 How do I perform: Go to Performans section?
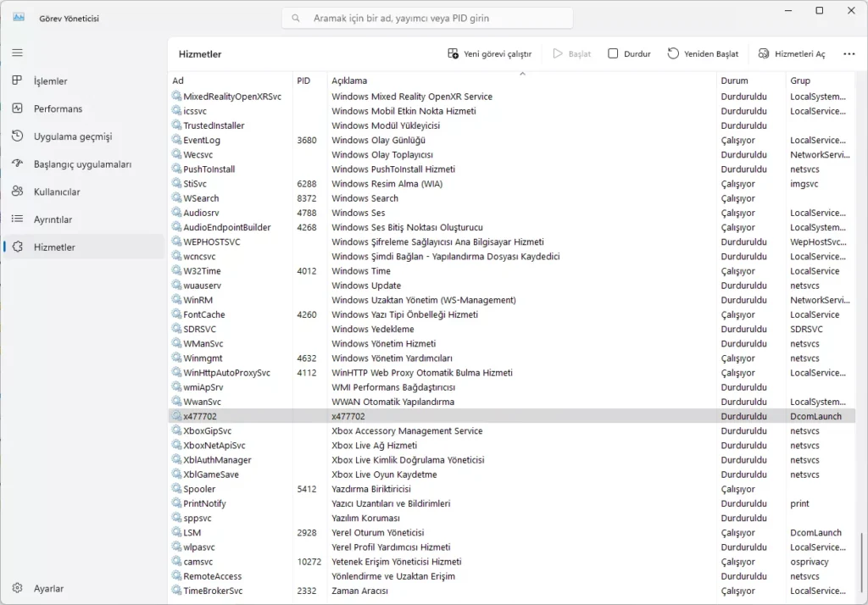tap(58, 109)
